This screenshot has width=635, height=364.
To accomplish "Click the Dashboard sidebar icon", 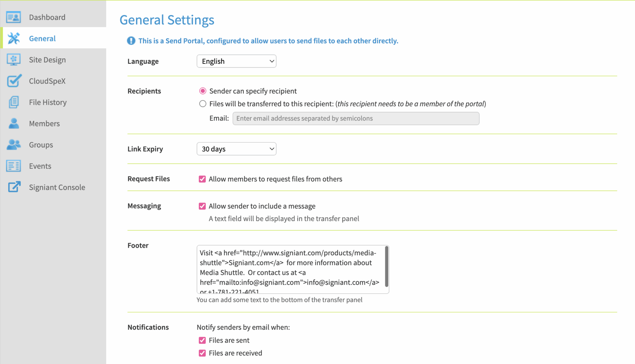I will (14, 17).
